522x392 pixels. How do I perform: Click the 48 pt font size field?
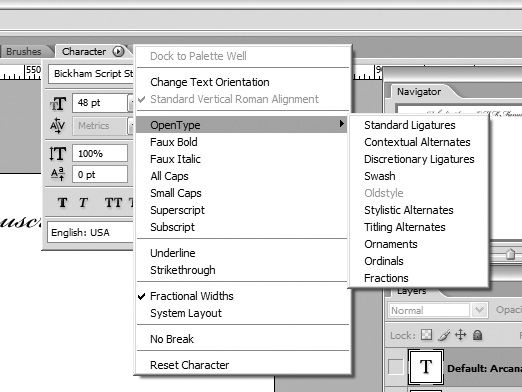point(100,103)
